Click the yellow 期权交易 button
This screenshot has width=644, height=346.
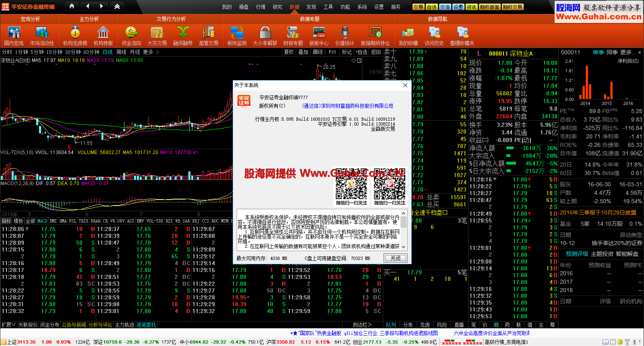[512, 7]
